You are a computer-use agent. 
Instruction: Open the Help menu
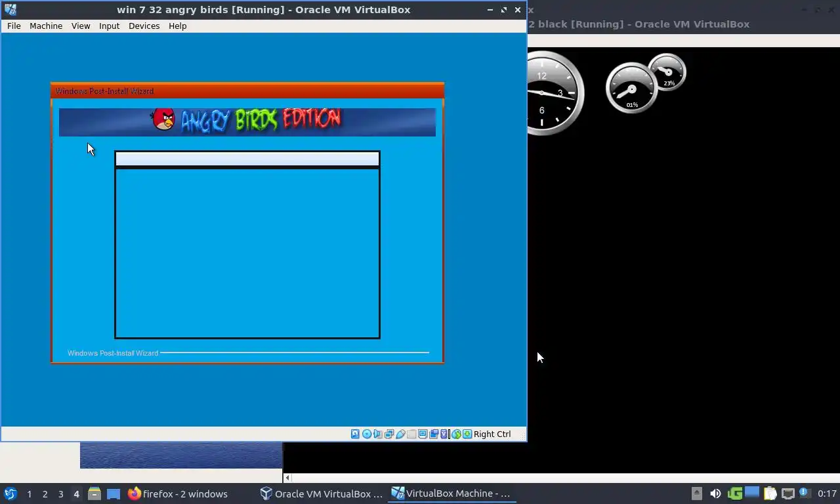[177, 26]
